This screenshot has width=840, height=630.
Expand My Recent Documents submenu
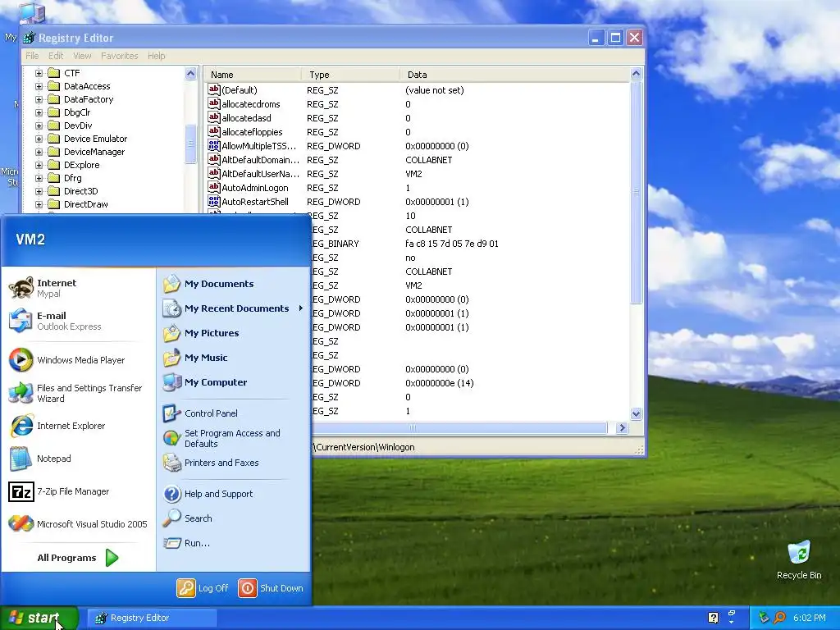click(232, 308)
